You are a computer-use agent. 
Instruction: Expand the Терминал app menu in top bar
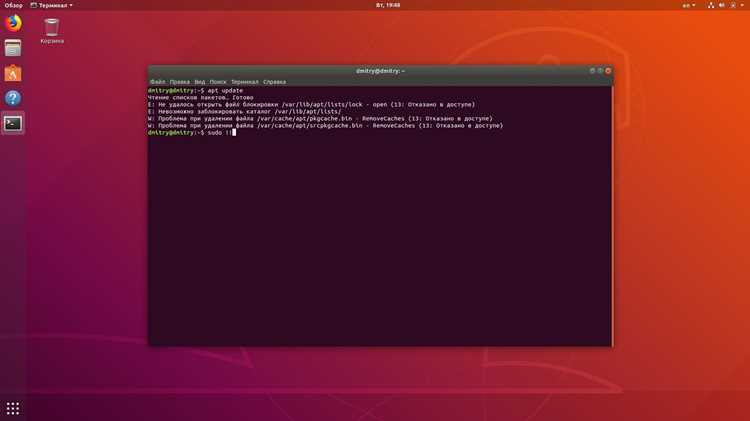click(52, 5)
